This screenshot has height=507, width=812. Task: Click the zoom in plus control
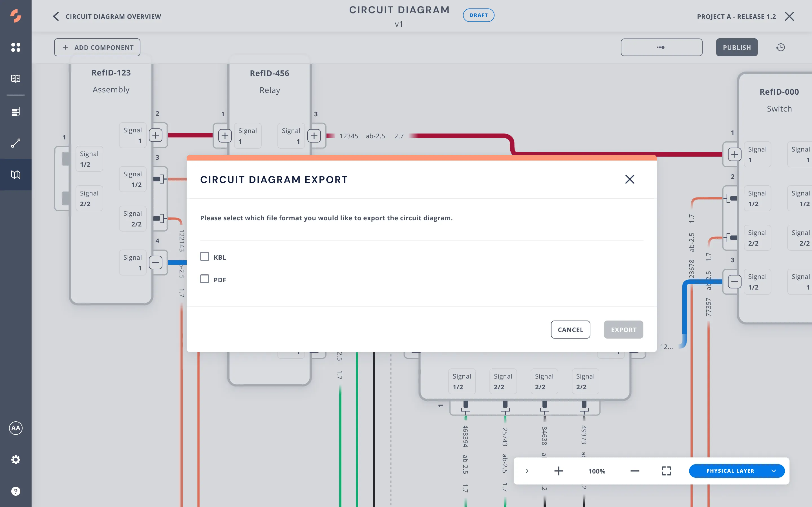[559, 471]
